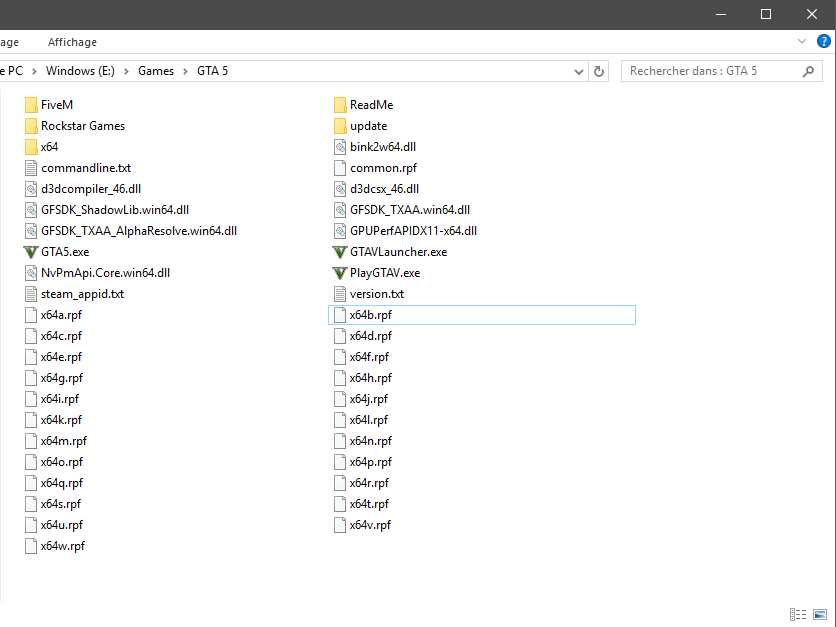Refresh the GTA 5 folder view
836x627 pixels.
tap(599, 71)
